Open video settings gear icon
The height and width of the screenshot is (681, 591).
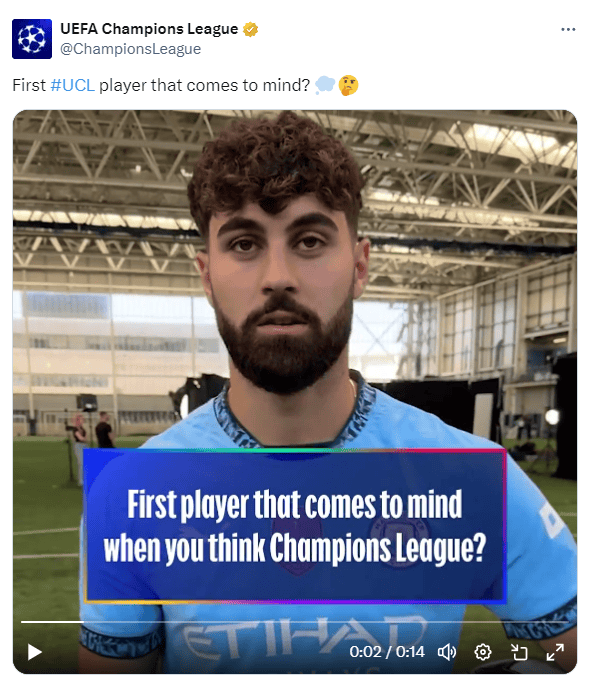[x=482, y=651]
